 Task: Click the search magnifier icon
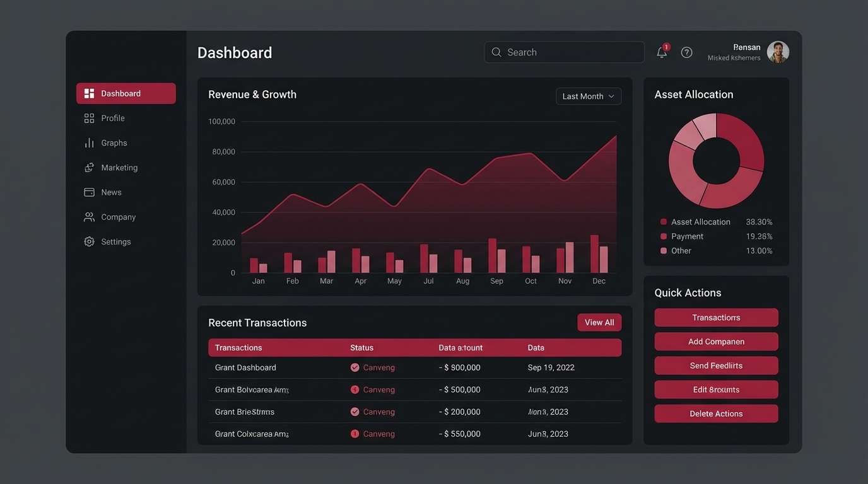click(496, 52)
